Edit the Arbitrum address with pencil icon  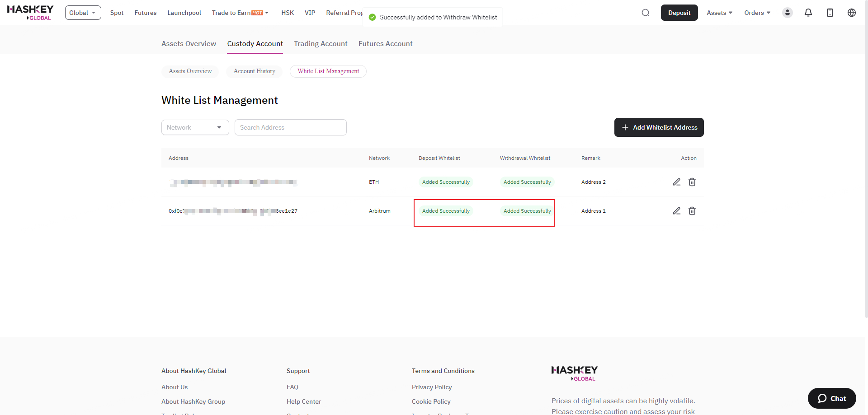coord(677,211)
